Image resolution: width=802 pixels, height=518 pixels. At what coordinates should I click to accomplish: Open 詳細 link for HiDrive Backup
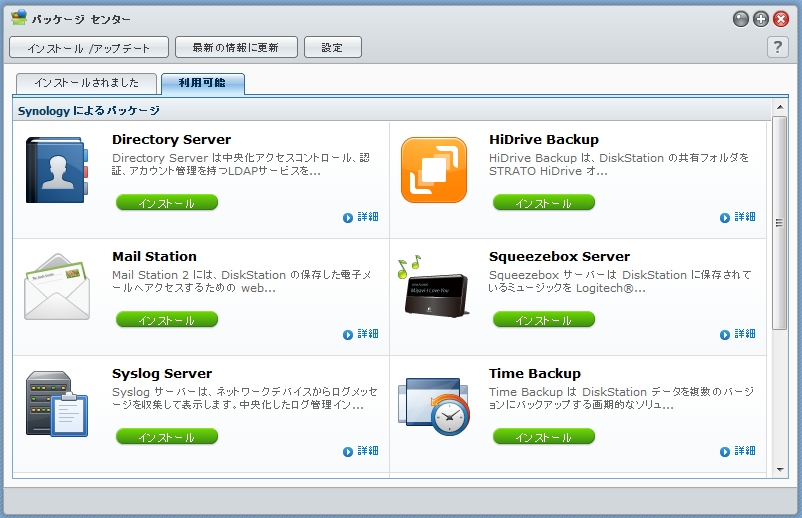(745, 217)
